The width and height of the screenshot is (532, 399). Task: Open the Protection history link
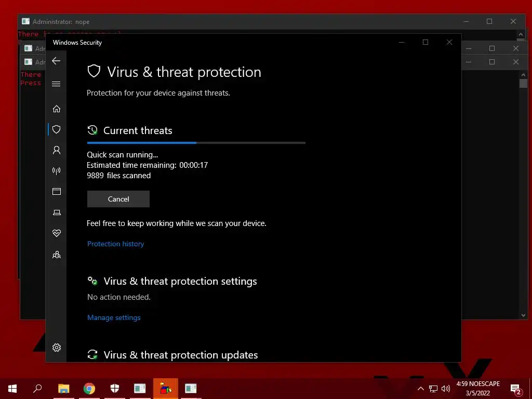pos(115,244)
